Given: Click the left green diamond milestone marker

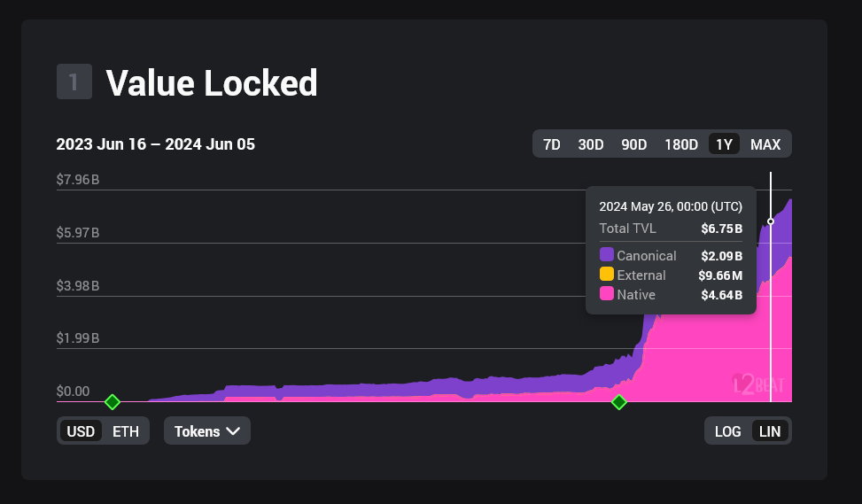Looking at the screenshot, I should [112, 402].
